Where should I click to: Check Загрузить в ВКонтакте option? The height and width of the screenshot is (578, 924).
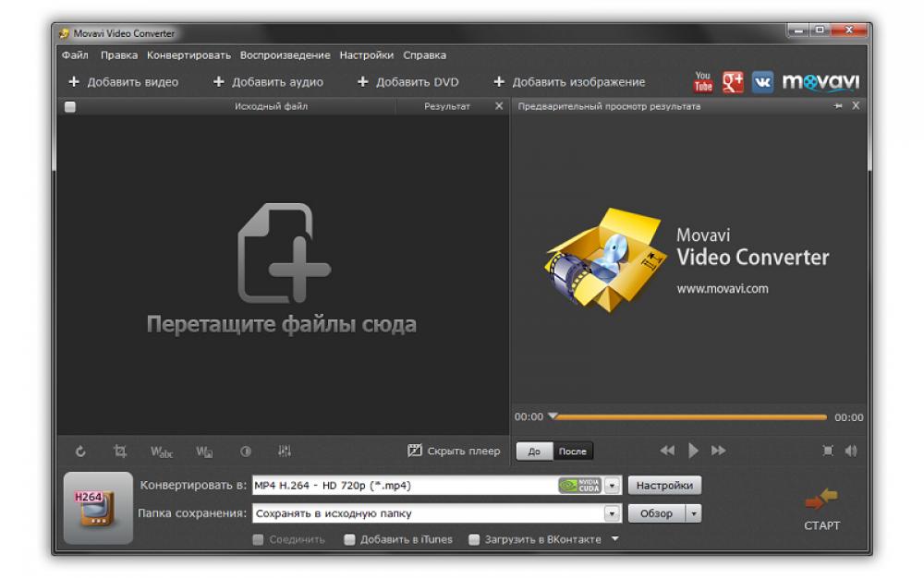(x=475, y=539)
